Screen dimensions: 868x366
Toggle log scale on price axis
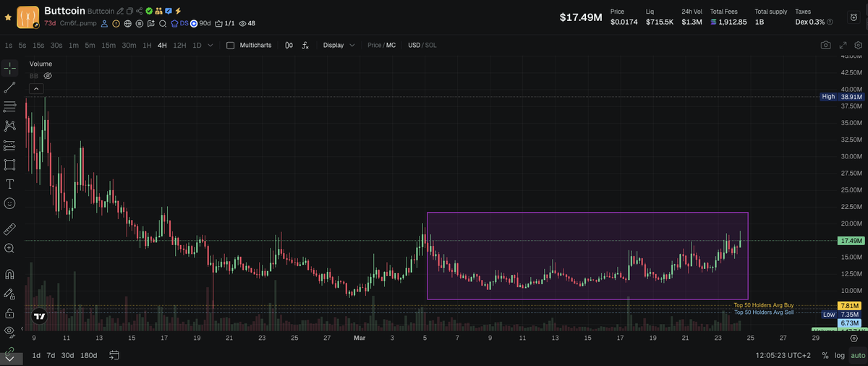[840, 355]
